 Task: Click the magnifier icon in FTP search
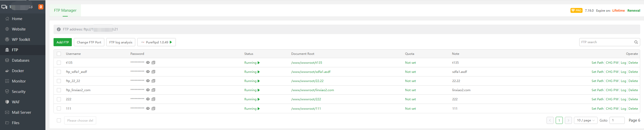(636, 42)
